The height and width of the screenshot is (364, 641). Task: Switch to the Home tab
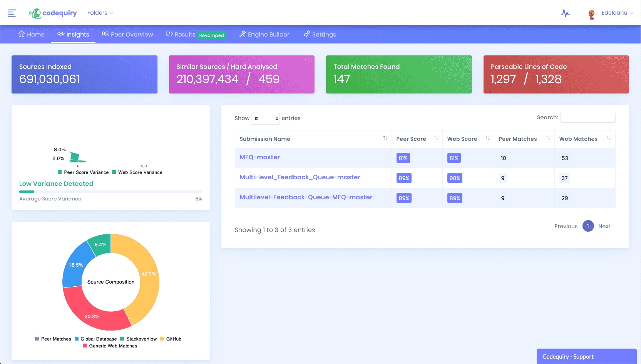pyautogui.click(x=31, y=34)
